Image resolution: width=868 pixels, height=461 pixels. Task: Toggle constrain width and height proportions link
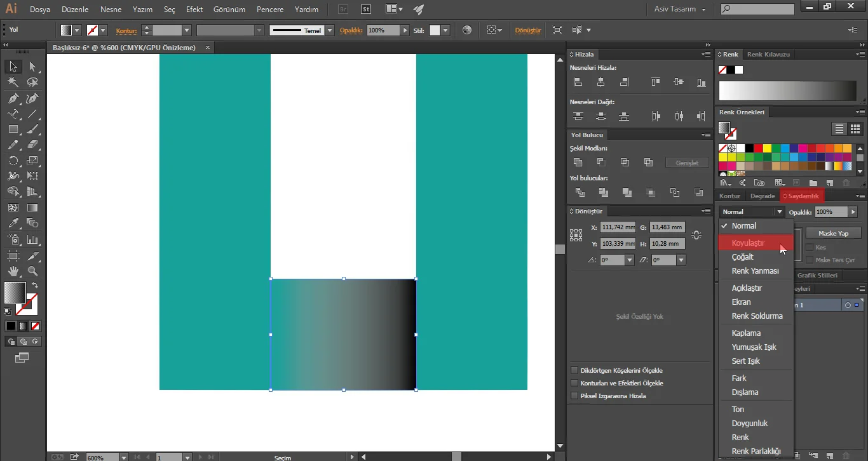[x=696, y=235]
